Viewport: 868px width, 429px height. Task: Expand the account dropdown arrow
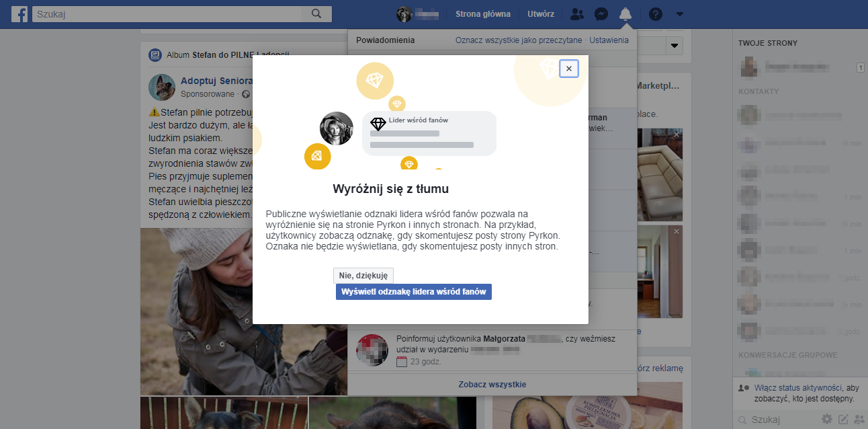pyautogui.click(x=680, y=14)
